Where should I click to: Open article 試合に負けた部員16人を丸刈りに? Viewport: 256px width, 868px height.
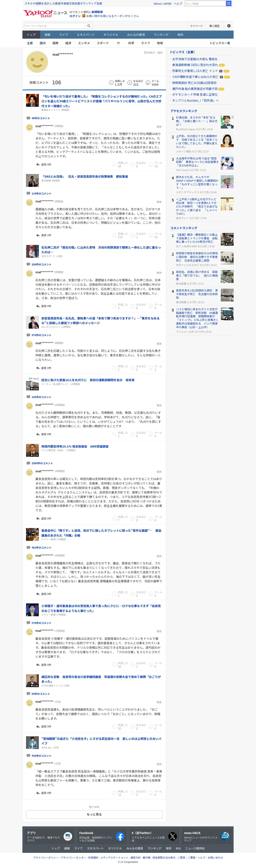coord(88,380)
